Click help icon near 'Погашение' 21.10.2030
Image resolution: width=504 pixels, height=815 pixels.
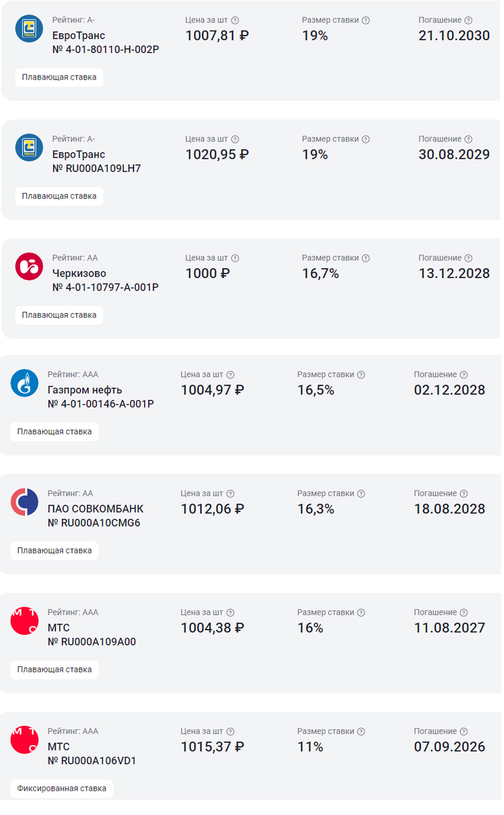[x=468, y=20]
